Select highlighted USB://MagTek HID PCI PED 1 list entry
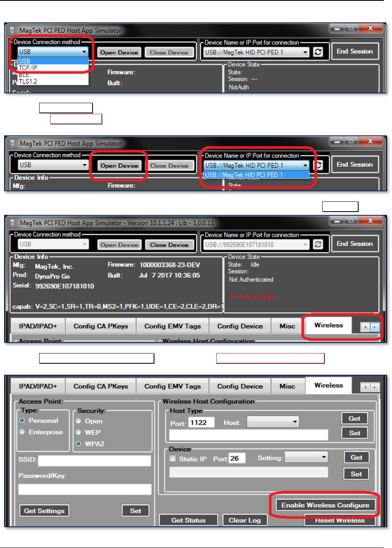Screen dimensions: 392x548 pos(256,175)
